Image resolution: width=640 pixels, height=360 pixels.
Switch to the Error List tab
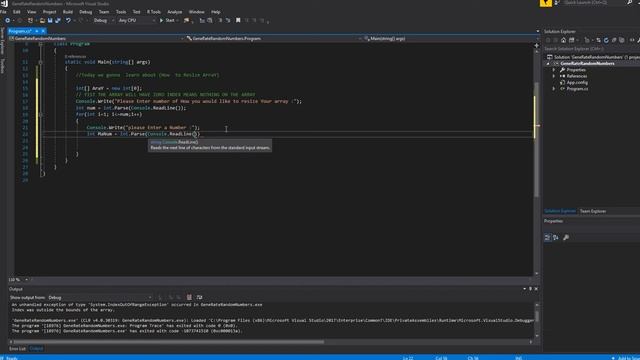[17, 349]
